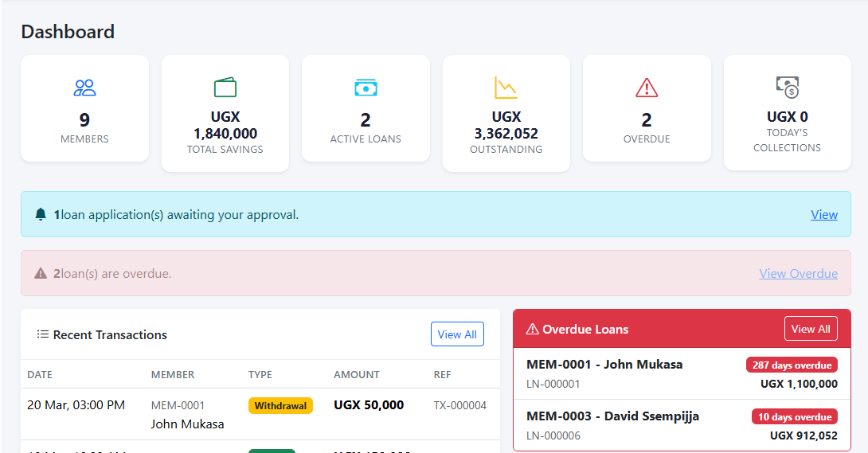Click Today's Collections cash coin icon
This screenshot has height=453, width=868.
(x=788, y=88)
